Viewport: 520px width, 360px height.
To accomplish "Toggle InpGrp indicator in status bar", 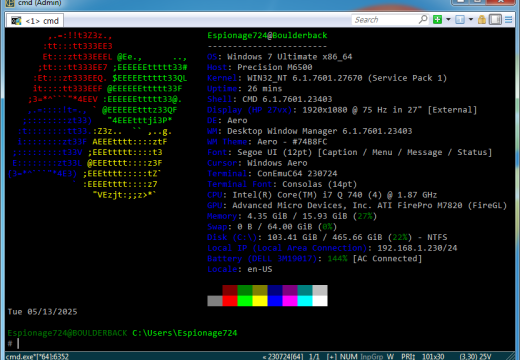I will tap(372, 356).
